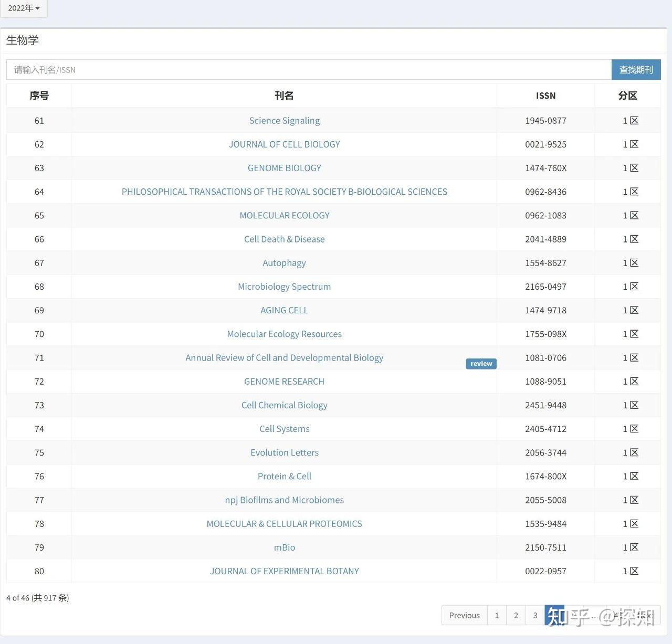
Task: Open the Protein & Cell journal link
Action: [x=285, y=477]
